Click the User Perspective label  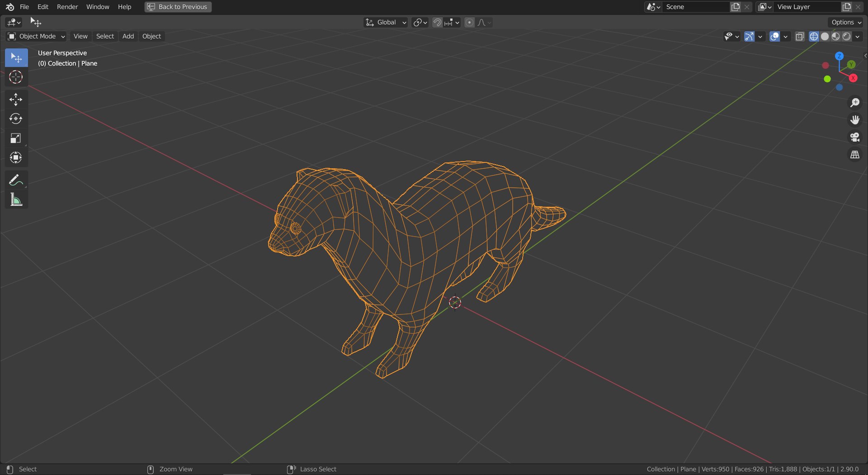point(62,53)
